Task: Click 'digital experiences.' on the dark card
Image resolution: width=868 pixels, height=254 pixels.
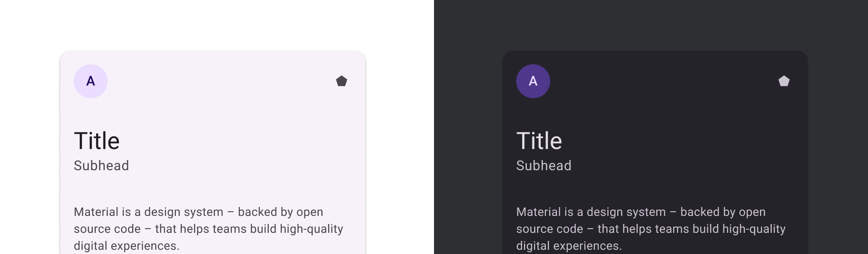Action: (569, 246)
